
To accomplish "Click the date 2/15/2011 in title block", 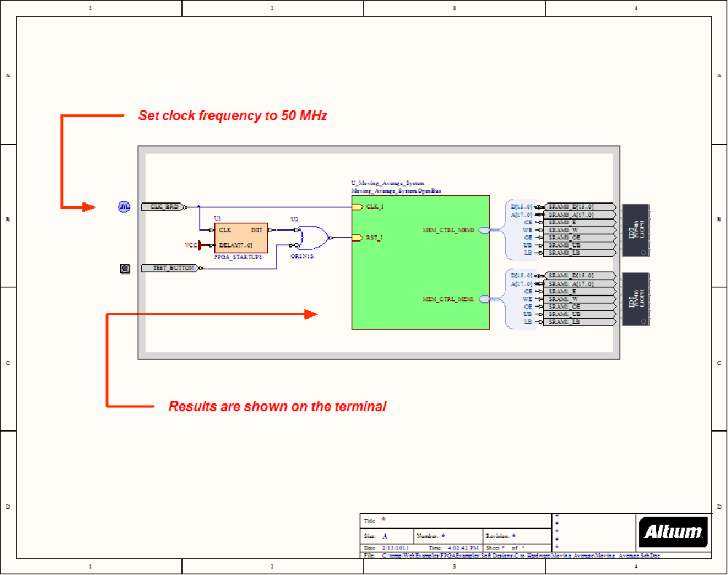I will click(x=395, y=548).
